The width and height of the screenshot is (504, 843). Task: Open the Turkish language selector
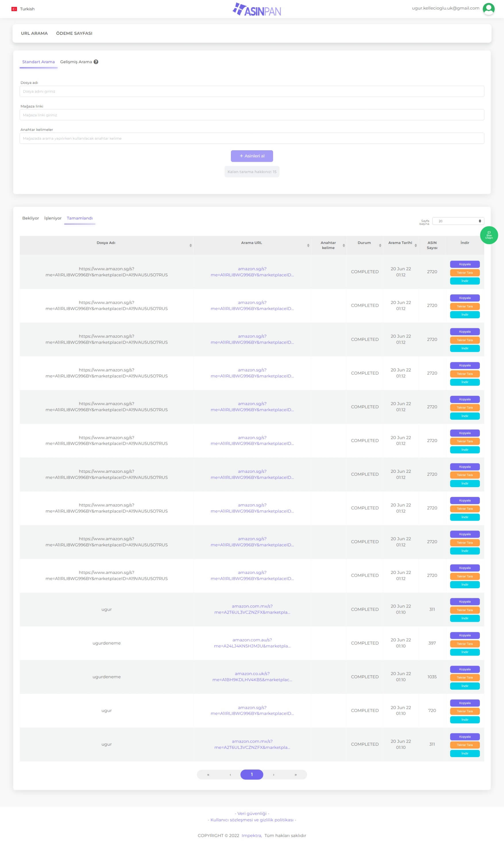coord(23,9)
